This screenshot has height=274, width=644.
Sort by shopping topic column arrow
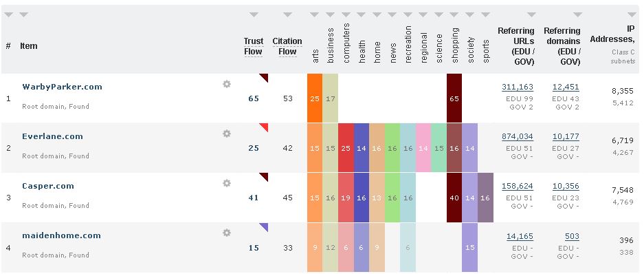pos(454,15)
